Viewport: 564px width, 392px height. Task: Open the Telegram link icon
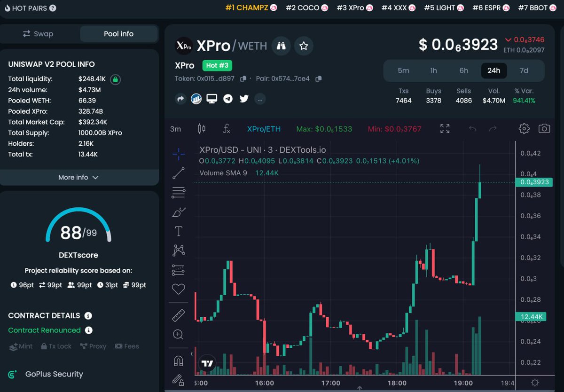coord(228,99)
